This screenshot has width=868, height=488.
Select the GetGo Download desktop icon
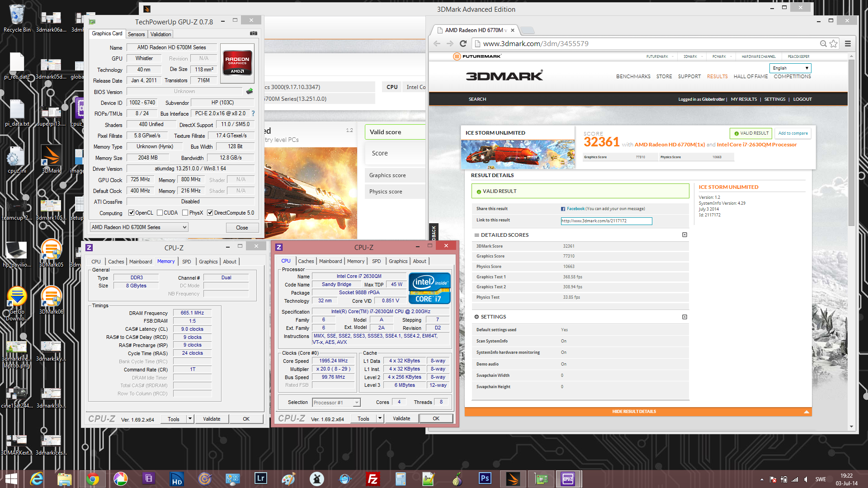(x=17, y=304)
